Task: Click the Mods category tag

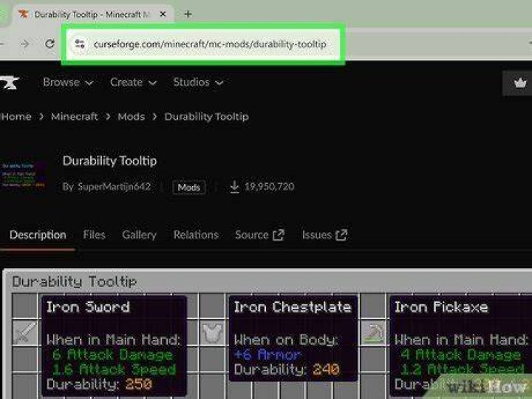Action: coord(189,187)
